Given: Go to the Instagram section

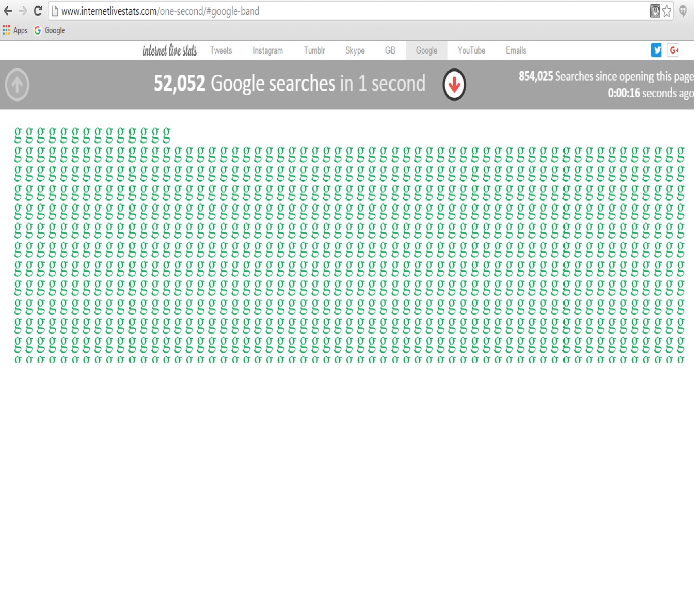Looking at the screenshot, I should click(268, 51).
